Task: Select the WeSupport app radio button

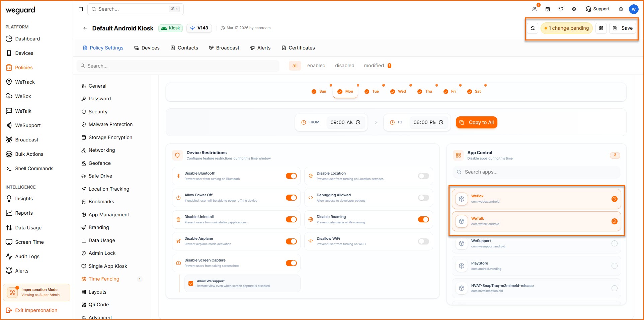Action: (x=614, y=243)
